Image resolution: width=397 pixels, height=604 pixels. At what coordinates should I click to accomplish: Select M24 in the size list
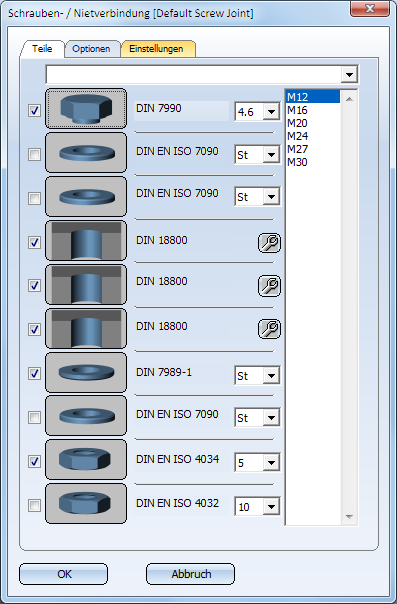pos(313,136)
